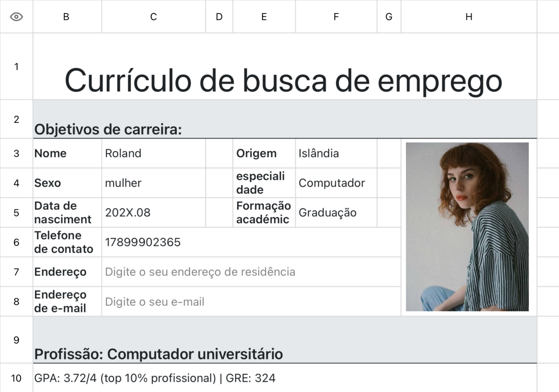Viewport: 559px width, 392px height.
Task: Select the cell containing 'mulher'
Action: [154, 183]
